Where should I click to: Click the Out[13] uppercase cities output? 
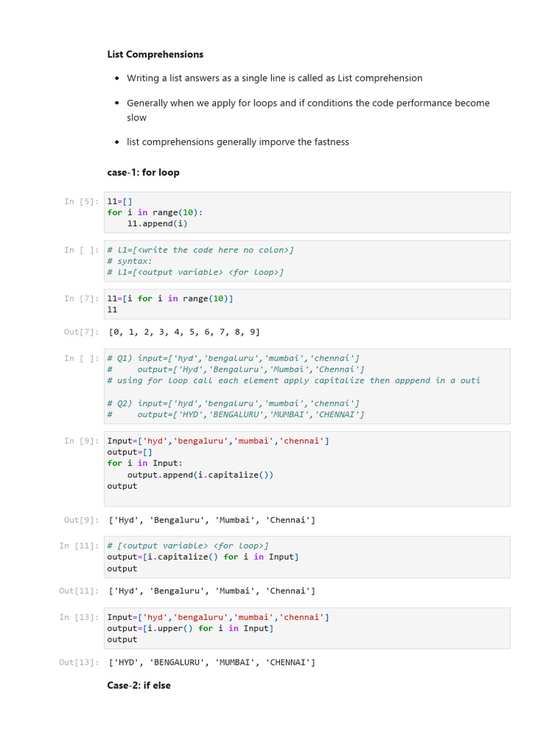[x=211, y=662]
